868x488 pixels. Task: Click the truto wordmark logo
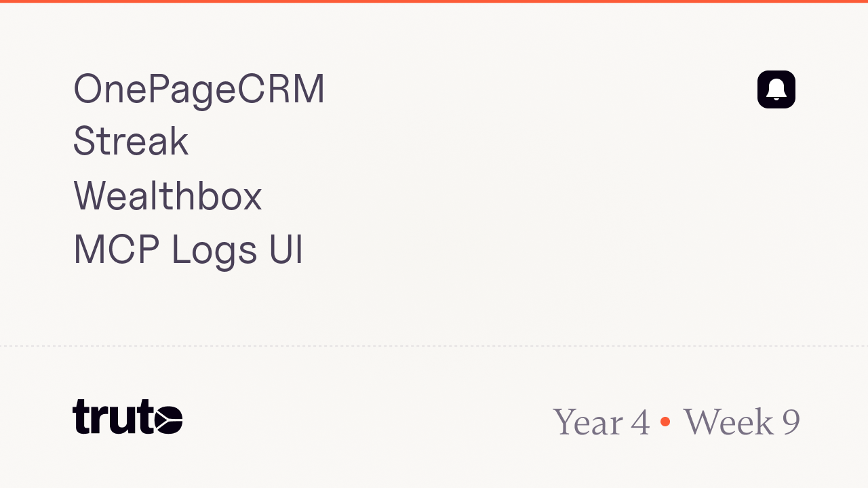point(127,417)
